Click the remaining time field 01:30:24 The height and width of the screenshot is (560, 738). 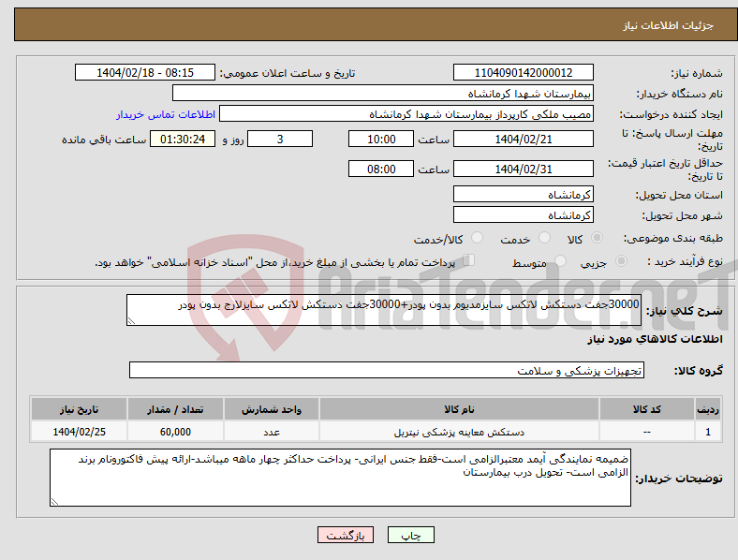coord(183,139)
